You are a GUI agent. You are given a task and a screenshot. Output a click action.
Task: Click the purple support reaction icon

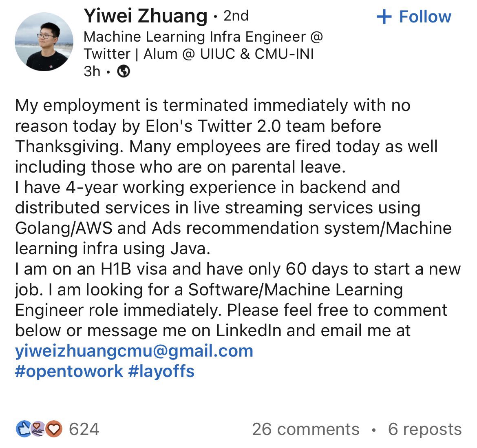click(x=38, y=429)
